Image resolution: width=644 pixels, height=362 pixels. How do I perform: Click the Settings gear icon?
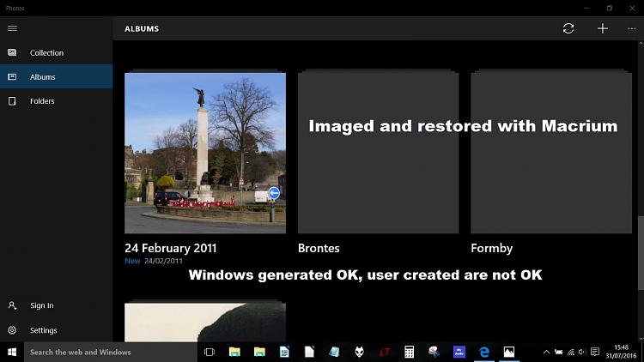coord(12,330)
